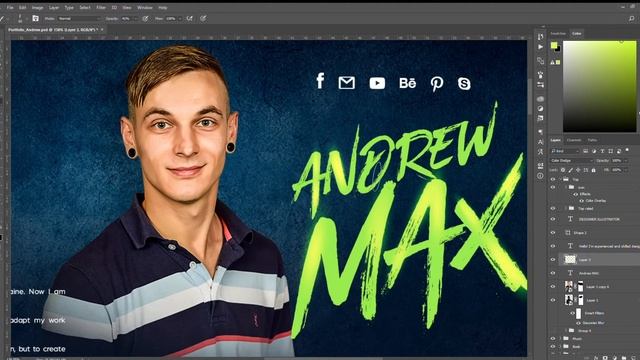This screenshot has width=640, height=360.
Task: Click the Smart Filters mask thumbnail
Action: coord(578,313)
